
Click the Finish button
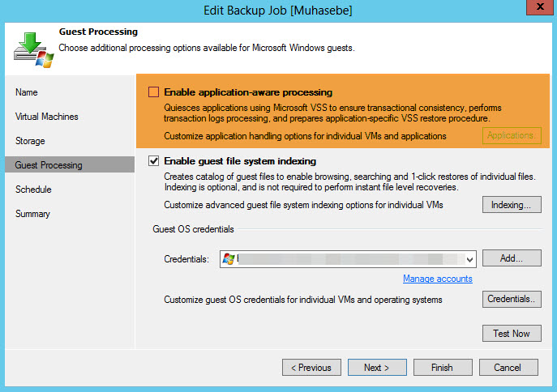coord(442,368)
